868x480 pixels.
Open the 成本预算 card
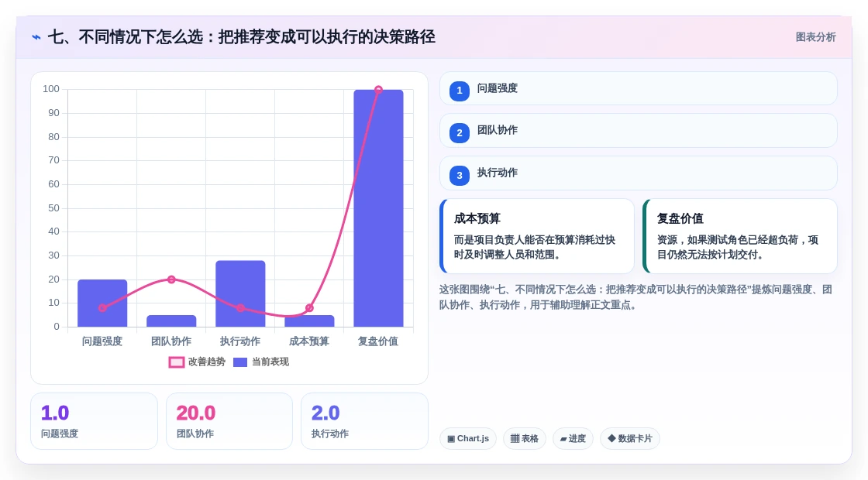(537, 236)
